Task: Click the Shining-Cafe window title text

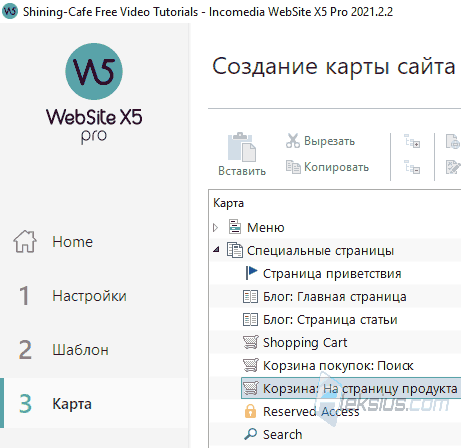Action: 208,12
